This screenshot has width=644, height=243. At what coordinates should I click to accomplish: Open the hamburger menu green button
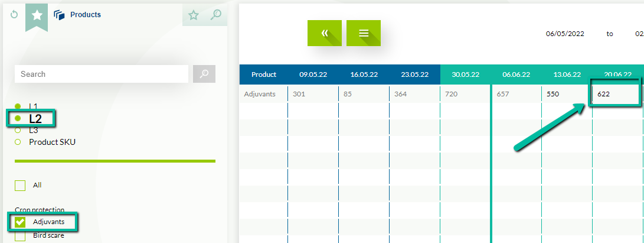pos(364,33)
